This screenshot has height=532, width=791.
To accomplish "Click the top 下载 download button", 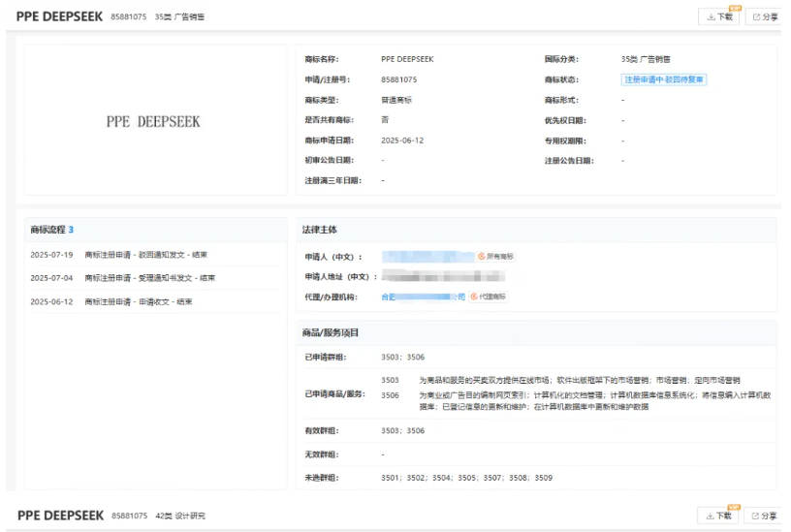I will 719,16.
